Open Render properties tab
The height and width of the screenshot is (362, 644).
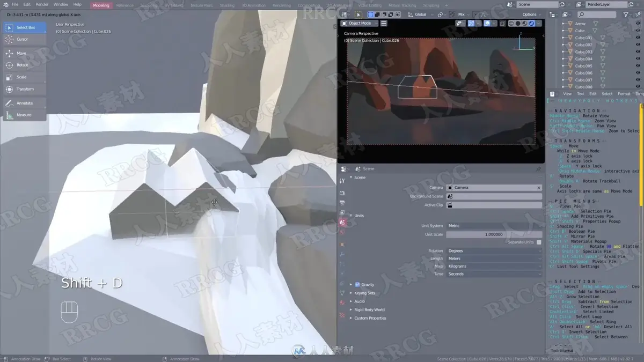pos(342,193)
